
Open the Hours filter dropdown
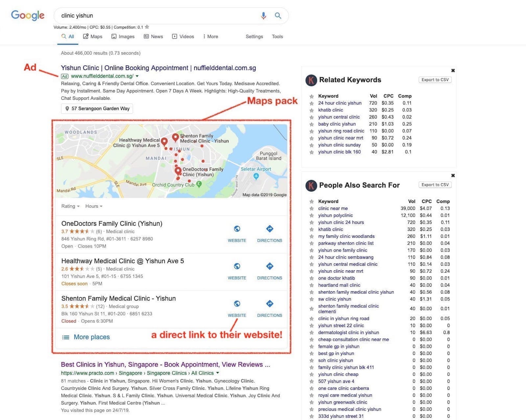tap(94, 206)
